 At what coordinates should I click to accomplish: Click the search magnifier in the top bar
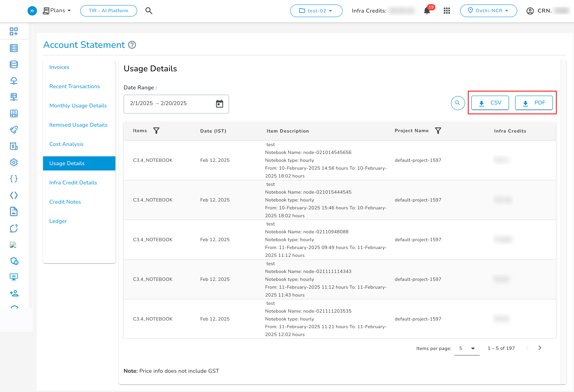point(149,11)
